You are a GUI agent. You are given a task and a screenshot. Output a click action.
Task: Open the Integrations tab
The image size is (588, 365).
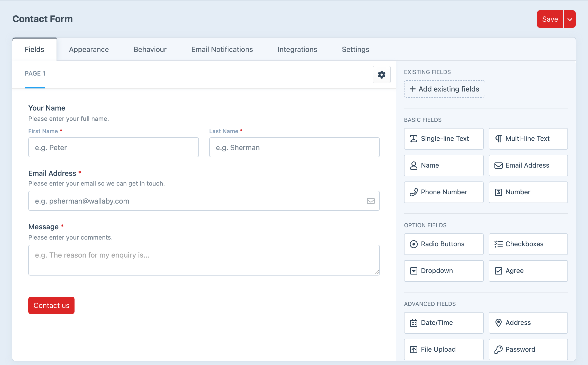point(297,49)
